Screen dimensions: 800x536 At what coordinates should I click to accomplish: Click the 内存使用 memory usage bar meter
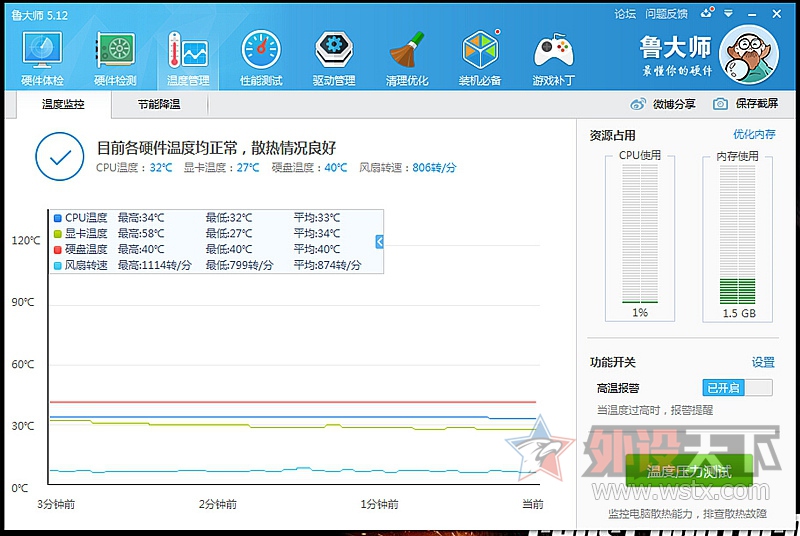point(737,234)
